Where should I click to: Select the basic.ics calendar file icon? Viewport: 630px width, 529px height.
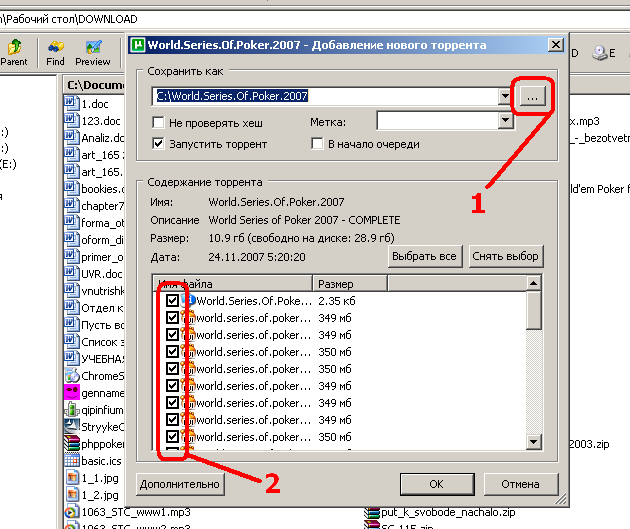tap(71, 460)
